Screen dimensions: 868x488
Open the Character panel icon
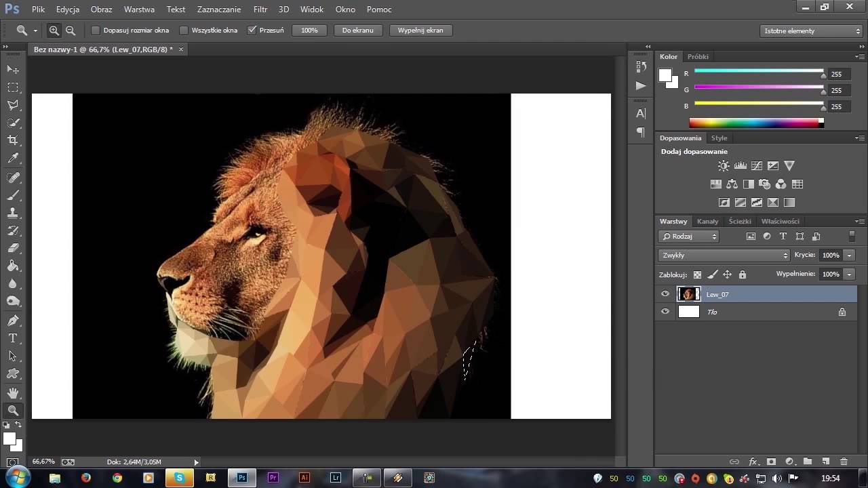(641, 114)
